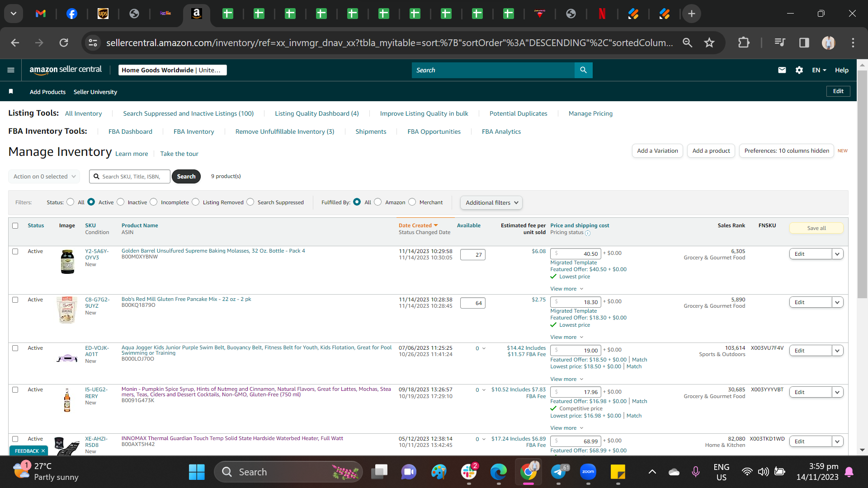Select the Inactive status radio button
The height and width of the screenshot is (488, 868).
[x=120, y=202]
